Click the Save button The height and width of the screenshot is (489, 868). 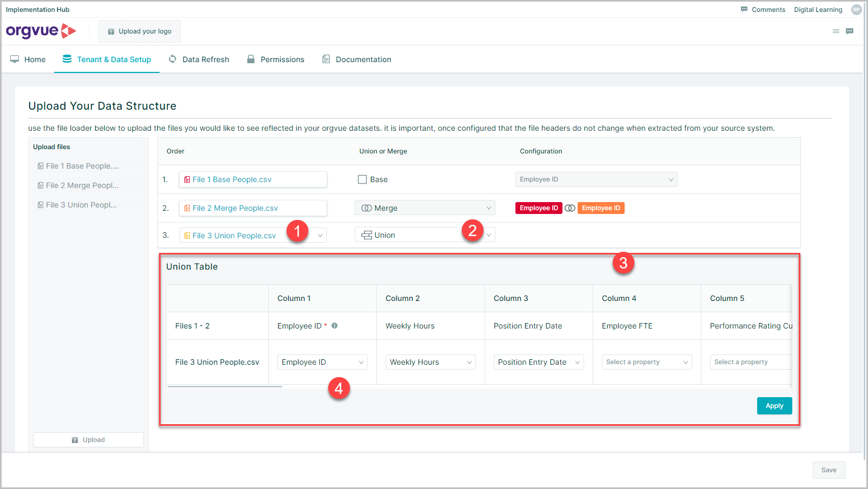(829, 470)
